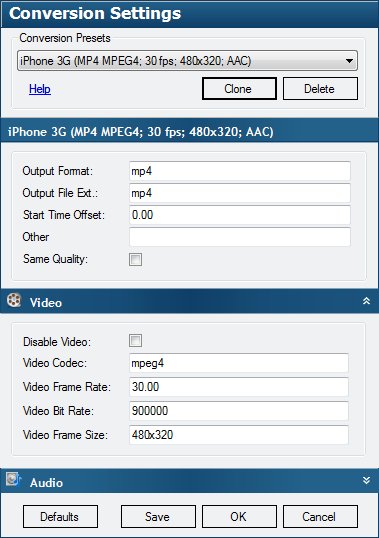The width and height of the screenshot is (379, 538).
Task: Click the Video Frame Size label
Action: (65, 435)
